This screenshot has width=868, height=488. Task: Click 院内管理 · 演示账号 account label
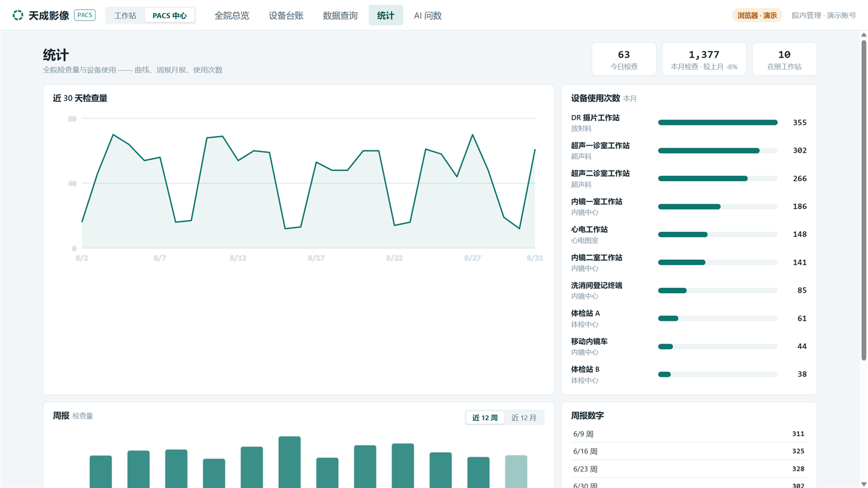coord(824,15)
